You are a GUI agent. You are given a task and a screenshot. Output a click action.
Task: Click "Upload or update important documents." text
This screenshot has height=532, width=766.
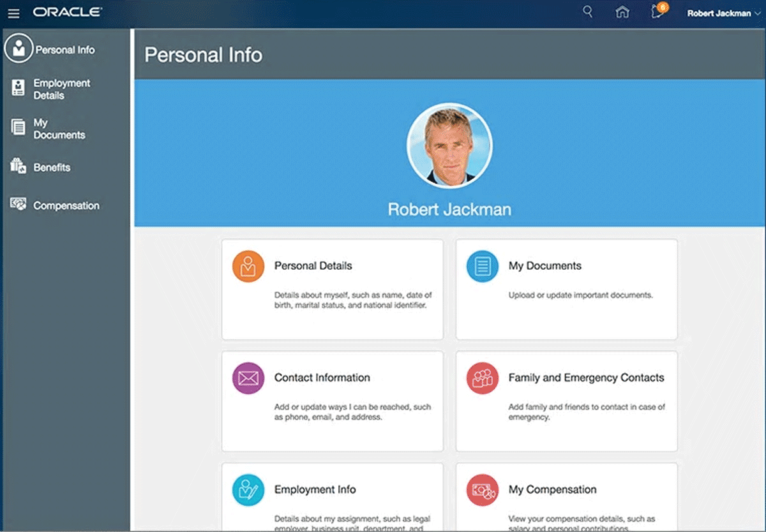(581, 295)
